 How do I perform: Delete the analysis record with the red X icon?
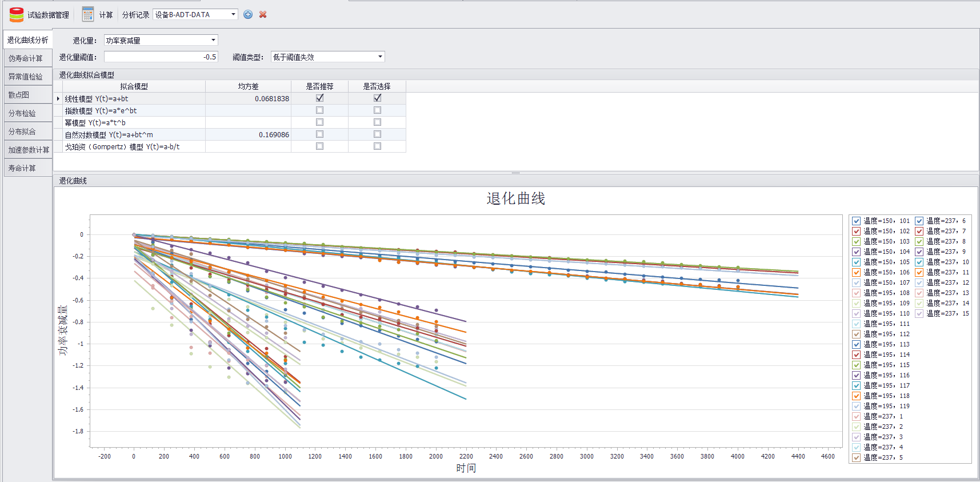pos(263,14)
